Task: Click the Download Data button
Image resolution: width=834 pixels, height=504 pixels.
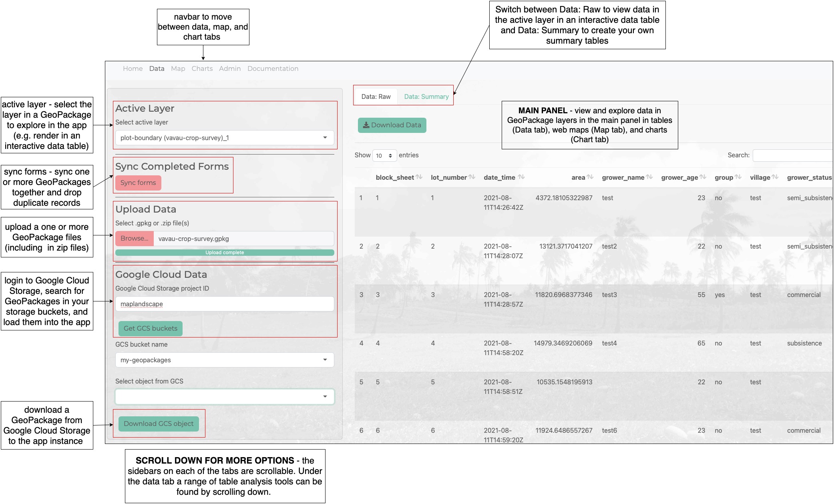Action: (392, 125)
